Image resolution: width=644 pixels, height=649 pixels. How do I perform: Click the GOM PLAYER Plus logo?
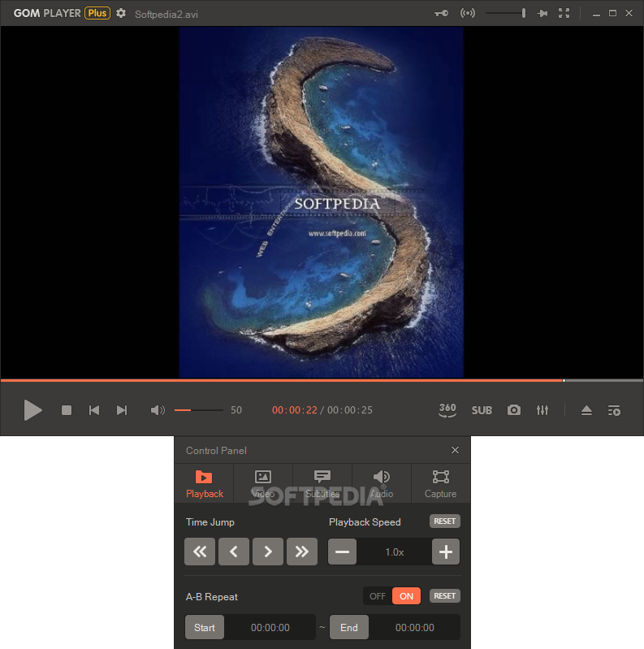[62, 13]
